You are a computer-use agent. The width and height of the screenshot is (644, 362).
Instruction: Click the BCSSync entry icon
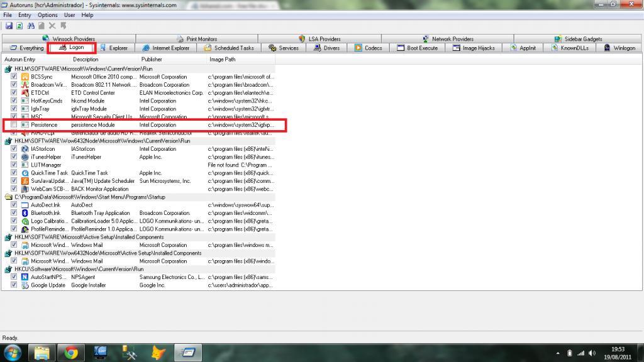pyautogui.click(x=25, y=77)
